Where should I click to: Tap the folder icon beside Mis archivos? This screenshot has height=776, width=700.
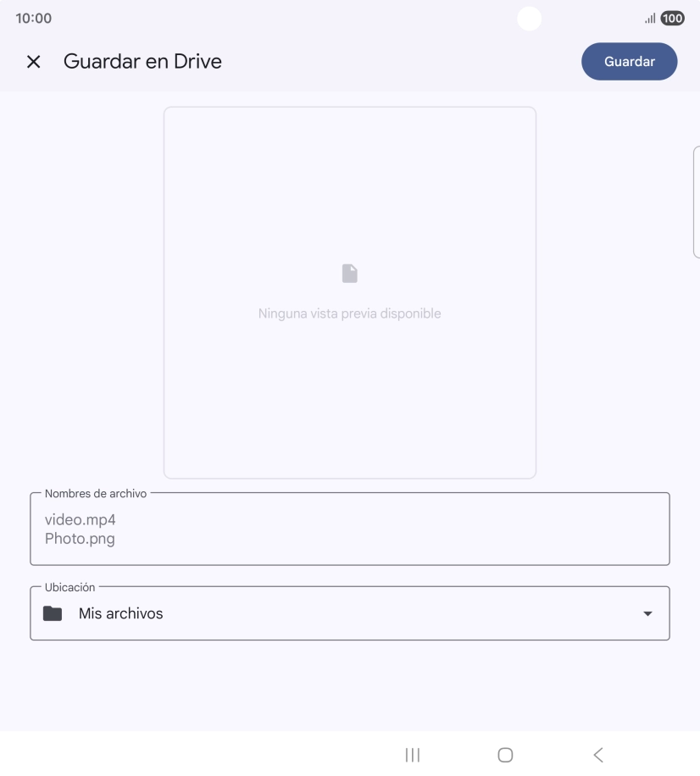tap(53, 613)
